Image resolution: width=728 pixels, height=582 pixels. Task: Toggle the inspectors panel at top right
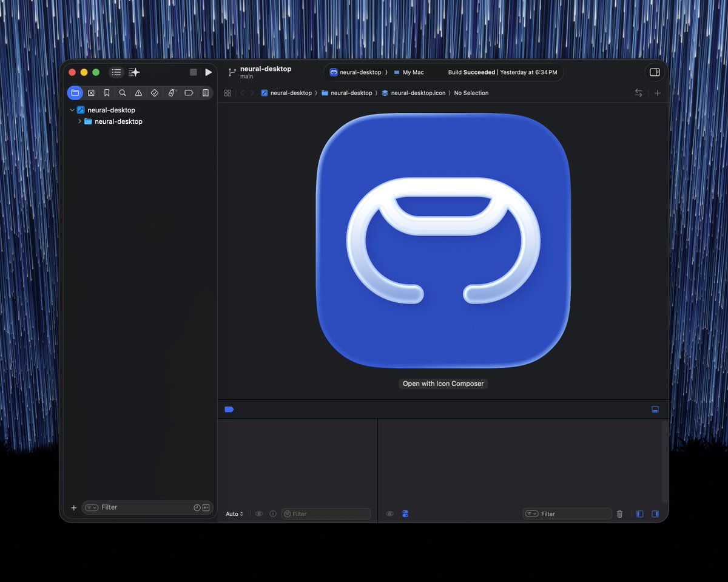point(655,72)
